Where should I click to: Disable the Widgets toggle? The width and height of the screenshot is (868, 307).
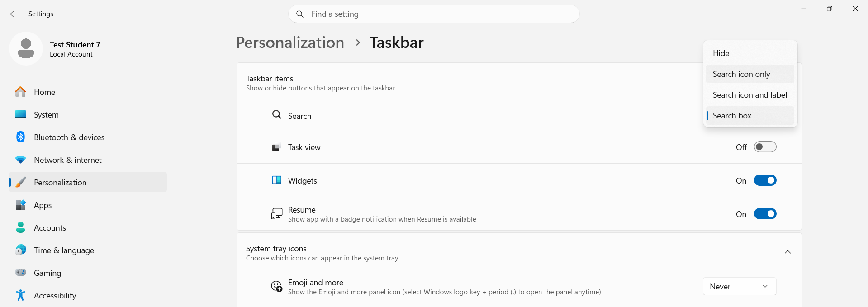coord(765,180)
